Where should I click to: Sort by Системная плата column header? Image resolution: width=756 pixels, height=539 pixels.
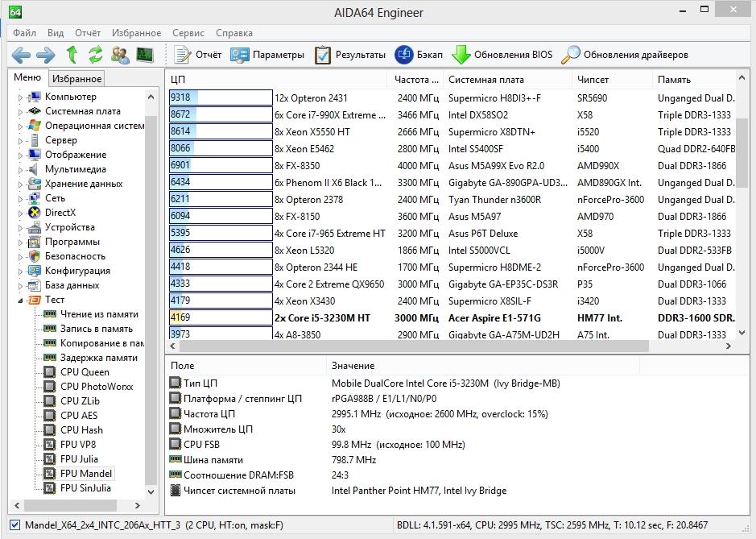508,80
